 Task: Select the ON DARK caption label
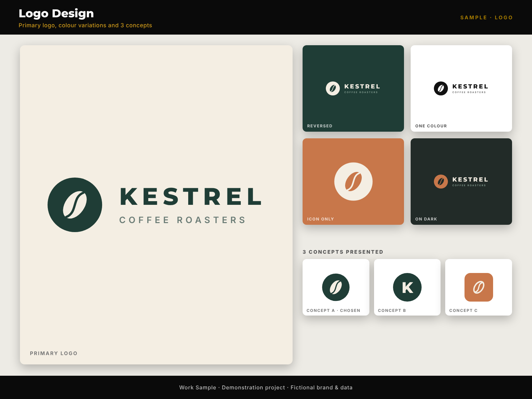(426, 219)
